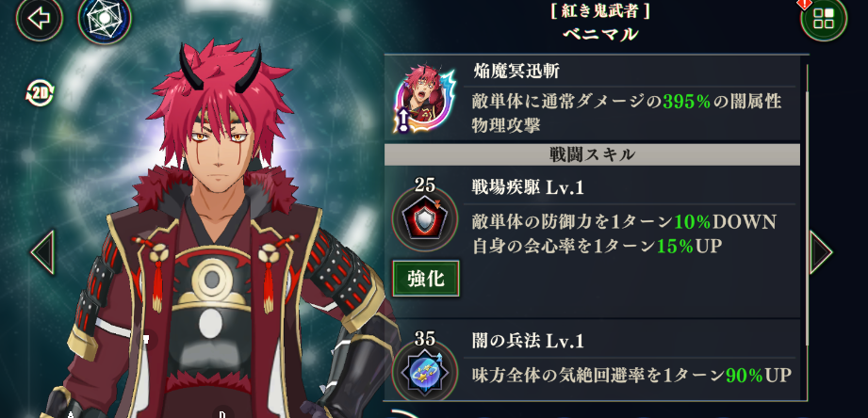Tap the 戦場疾駆 shield skill icon
This screenshot has width=868, height=418.
425,219
